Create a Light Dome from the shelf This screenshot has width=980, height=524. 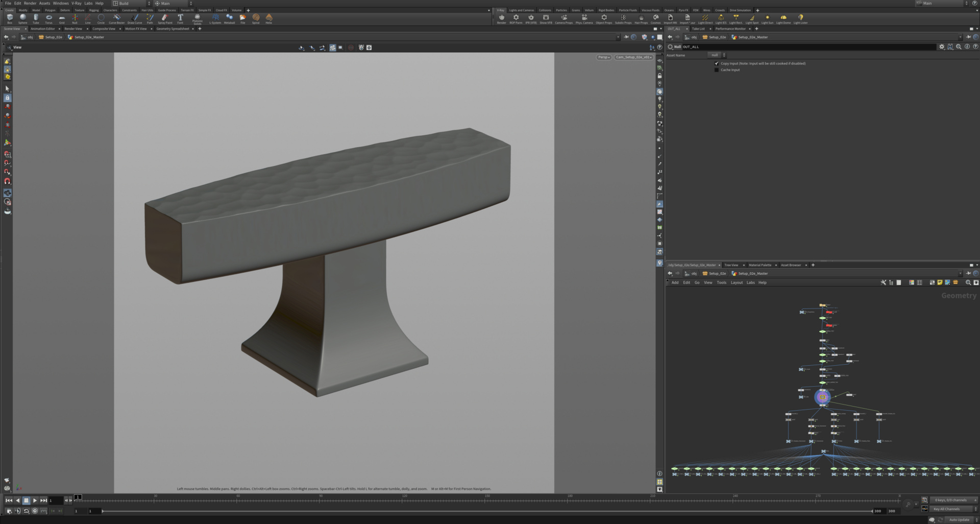(x=783, y=19)
